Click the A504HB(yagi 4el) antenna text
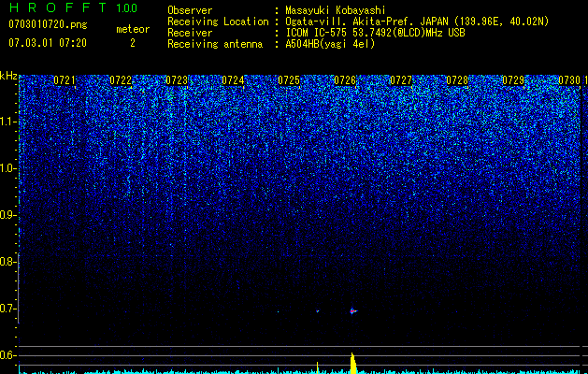588x374 pixels. pyautogui.click(x=330, y=44)
